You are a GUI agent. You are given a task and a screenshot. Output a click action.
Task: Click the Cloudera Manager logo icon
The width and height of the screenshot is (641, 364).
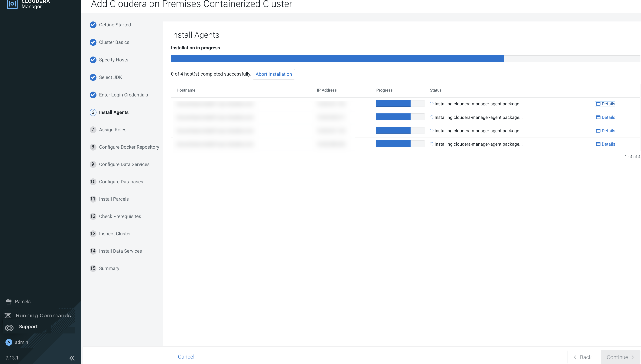12,4
